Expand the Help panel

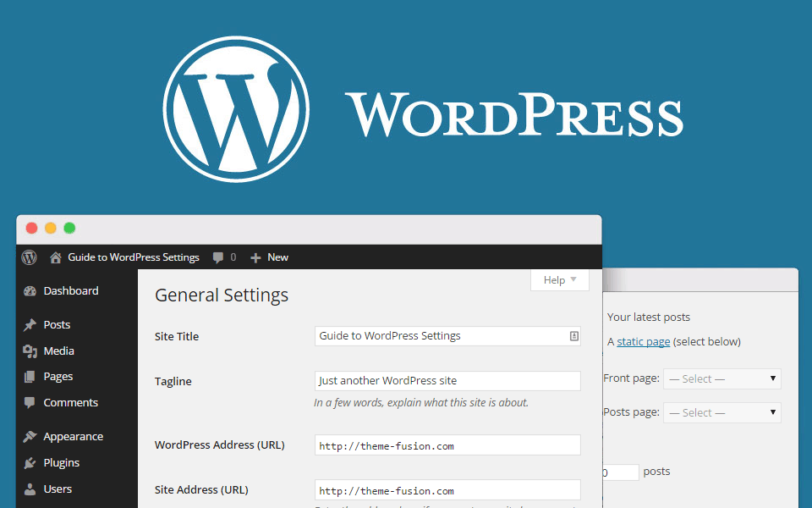point(559,279)
